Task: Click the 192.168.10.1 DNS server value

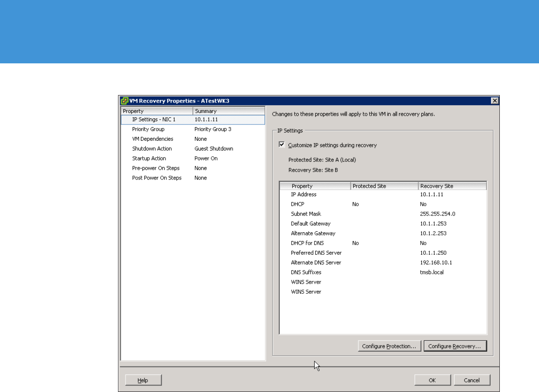Action: click(436, 263)
